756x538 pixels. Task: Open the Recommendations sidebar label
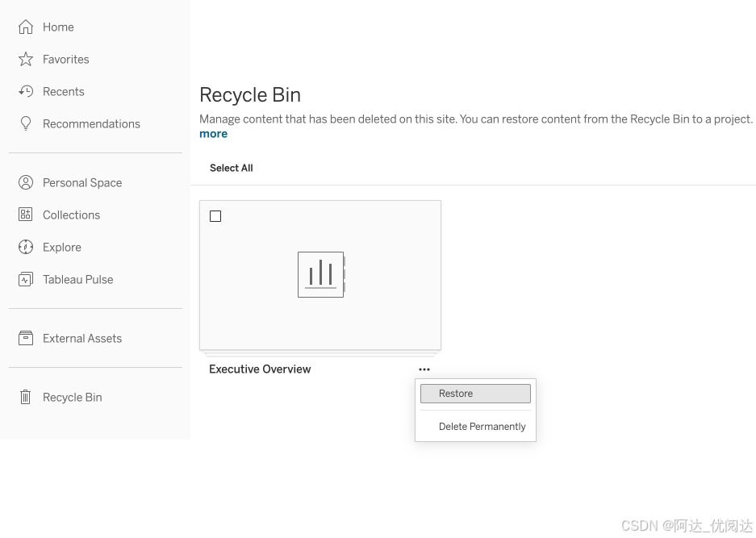[92, 124]
